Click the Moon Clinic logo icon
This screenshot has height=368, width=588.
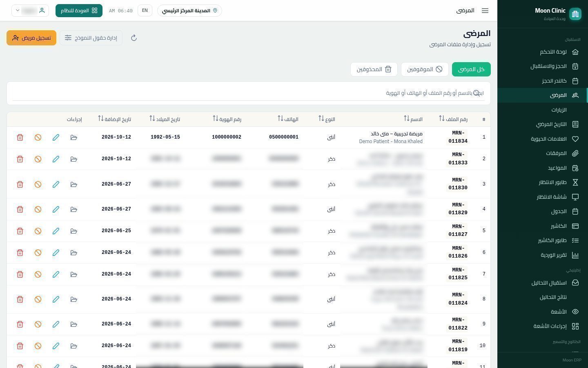[x=575, y=14]
